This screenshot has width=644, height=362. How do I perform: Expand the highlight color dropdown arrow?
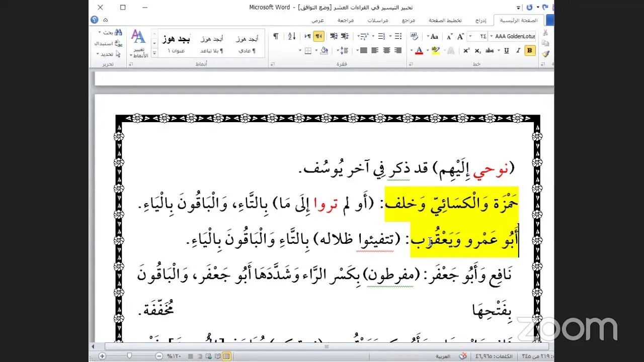point(427,50)
